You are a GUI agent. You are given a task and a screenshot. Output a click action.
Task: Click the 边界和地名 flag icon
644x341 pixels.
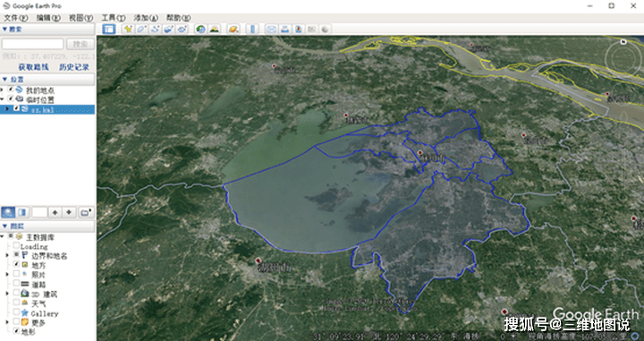(25, 256)
